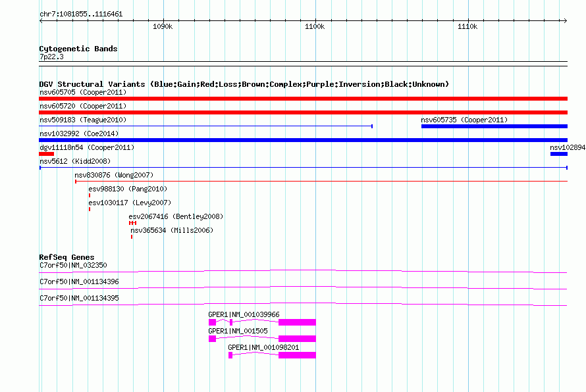Click the nsv605735 blue gain bar
586x392 pixels.
pos(494,126)
